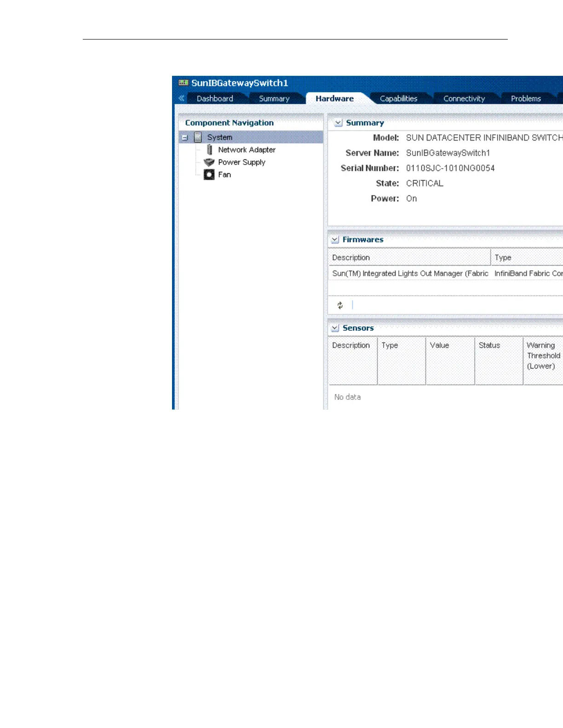Collapse the Firmwares section
This screenshot has width=563, height=728.
tap(335, 239)
